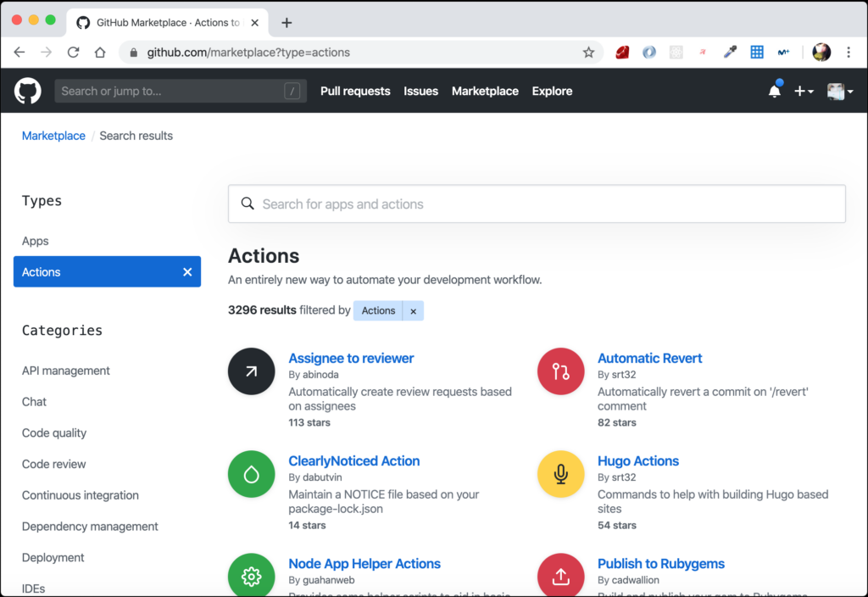
Task: Click the site lock icon in address bar
Action: click(x=133, y=53)
